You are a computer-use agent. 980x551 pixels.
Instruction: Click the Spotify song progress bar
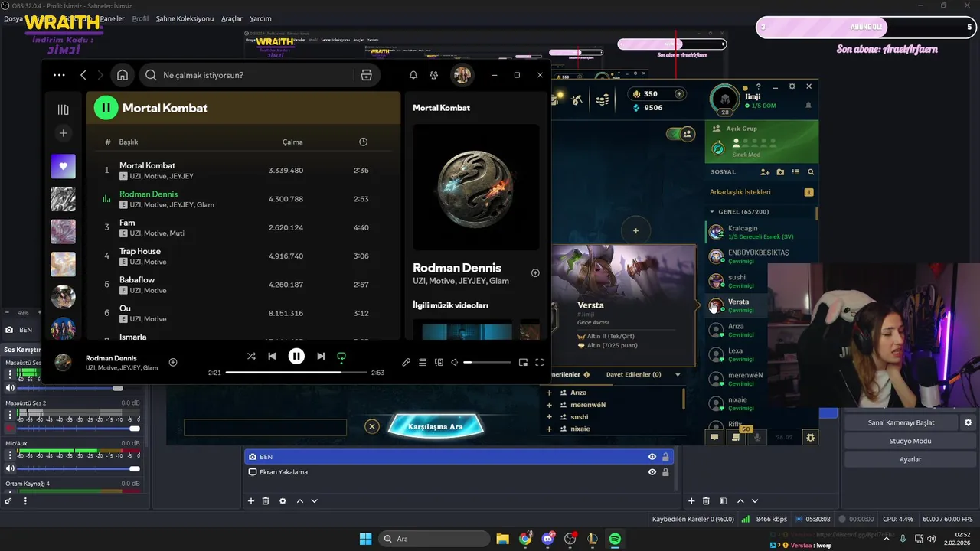[296, 372]
